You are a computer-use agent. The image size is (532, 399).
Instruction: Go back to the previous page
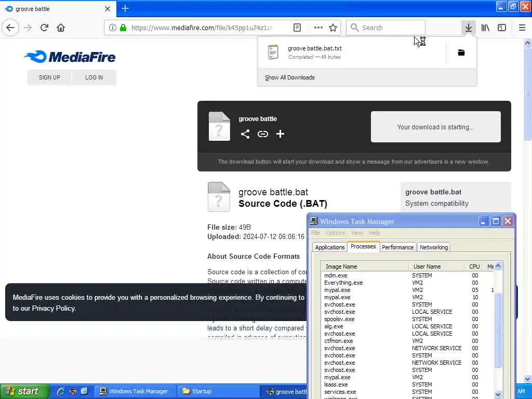point(10,28)
